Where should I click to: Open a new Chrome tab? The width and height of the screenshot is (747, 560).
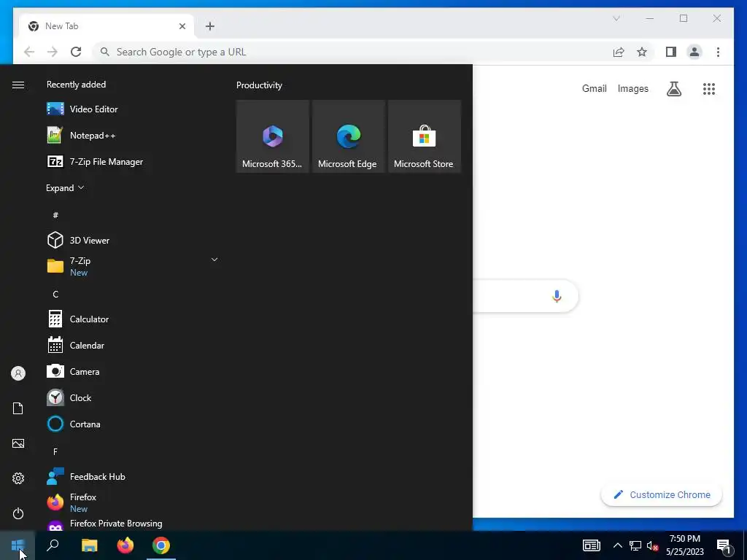point(209,26)
